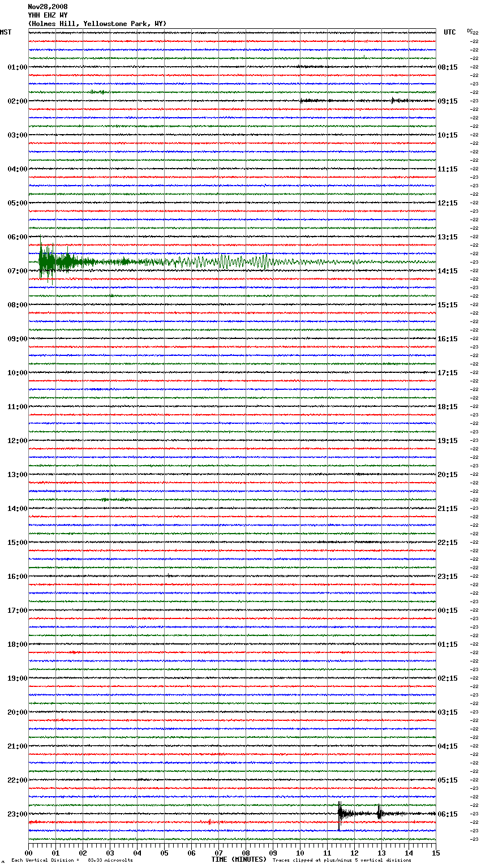Click the 15:15 UTC time label
Viewport: 481px width, 868px height.
pos(448,305)
